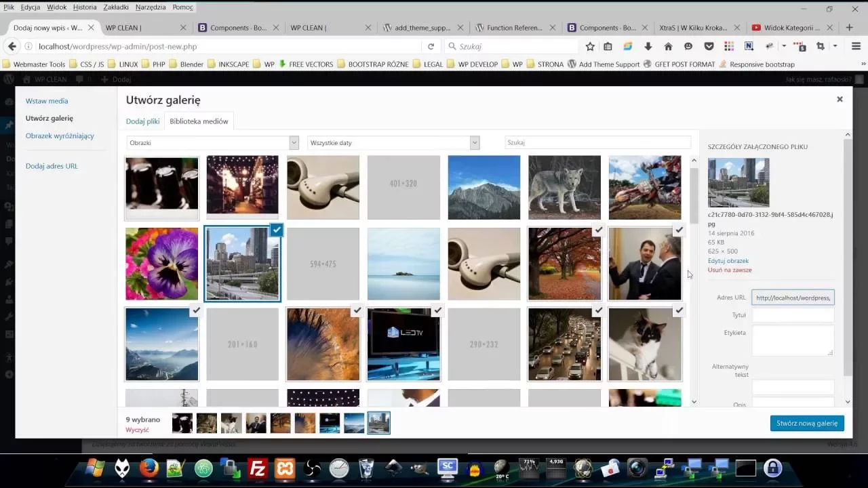Click the Firefox home icon

[x=668, y=46]
